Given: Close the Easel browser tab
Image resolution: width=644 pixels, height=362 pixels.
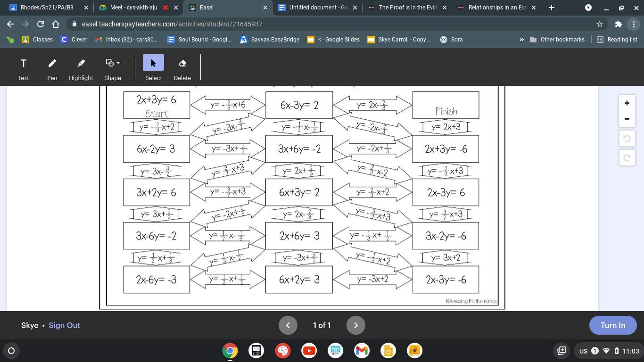Looking at the screenshot, I should 265,8.
